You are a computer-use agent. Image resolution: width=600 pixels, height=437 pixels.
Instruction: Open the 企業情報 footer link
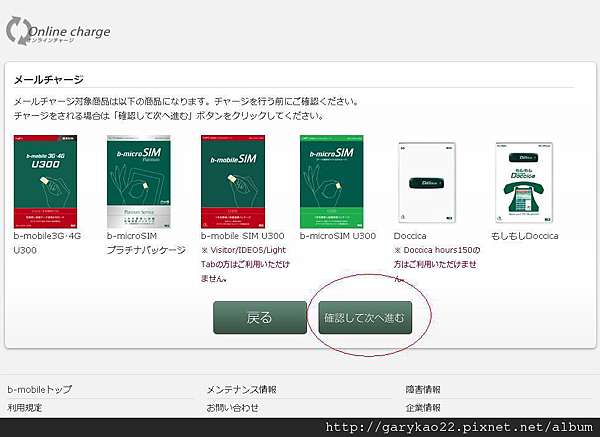tap(423, 408)
